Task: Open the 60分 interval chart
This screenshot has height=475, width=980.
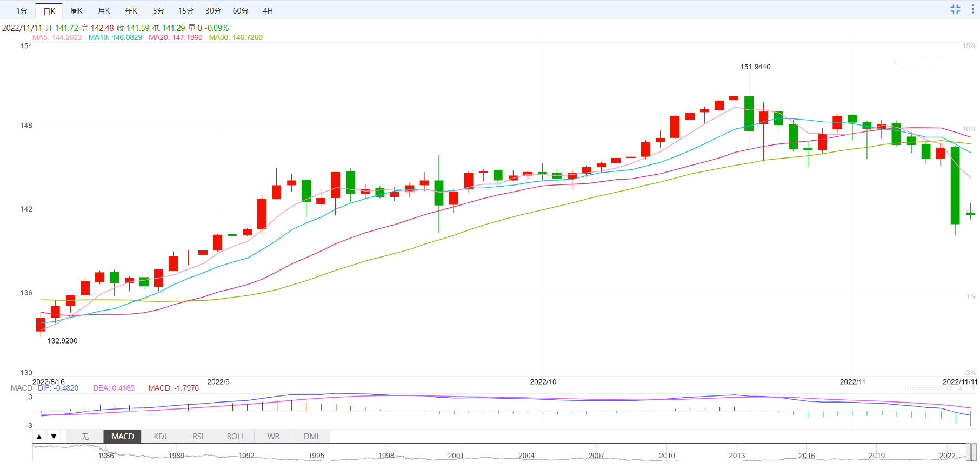Action: [241, 11]
